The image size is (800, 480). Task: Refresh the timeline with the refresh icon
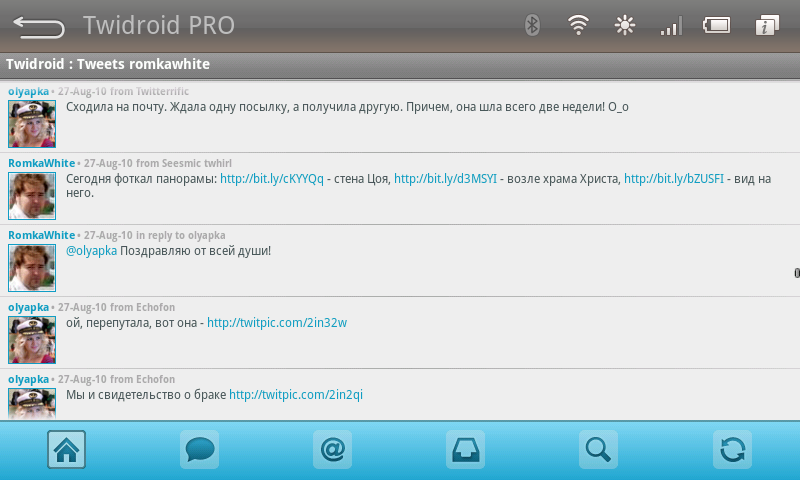[732, 449]
